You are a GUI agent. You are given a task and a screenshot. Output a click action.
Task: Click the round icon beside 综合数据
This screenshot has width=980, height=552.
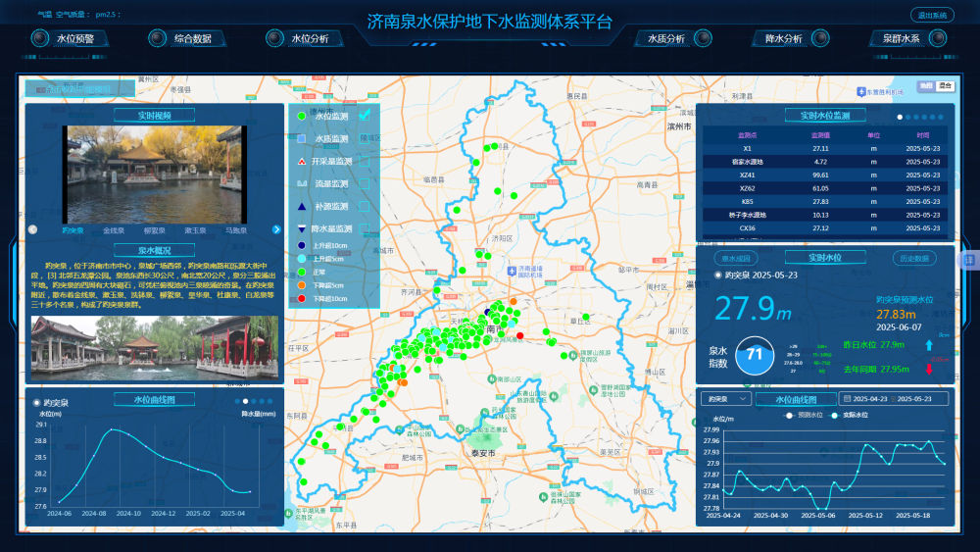click(x=157, y=38)
